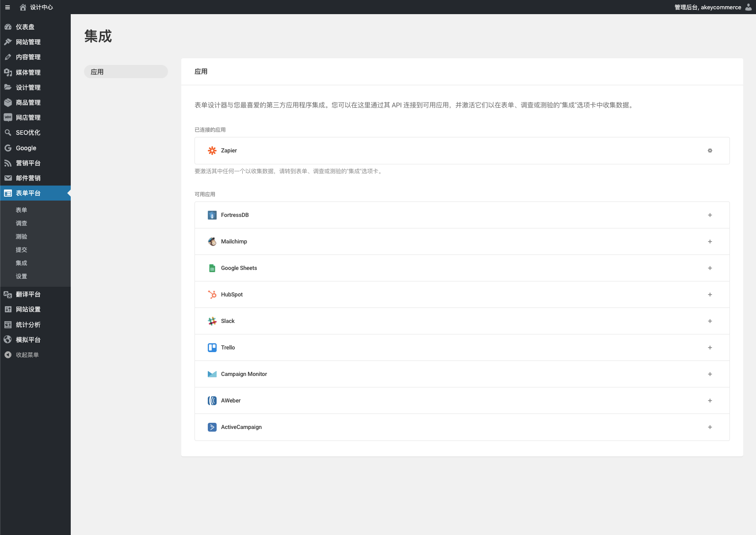Click the Google Sheets icon
Screen dimensions: 756x535
coord(212,268)
